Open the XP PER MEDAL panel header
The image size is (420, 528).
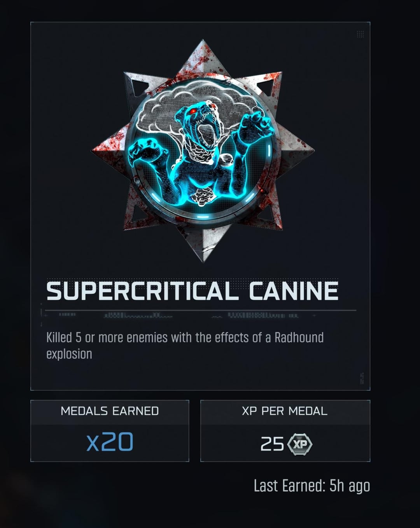(x=285, y=411)
